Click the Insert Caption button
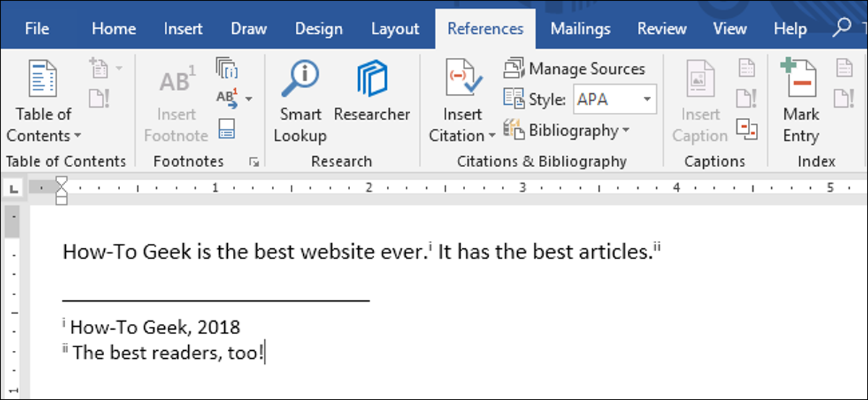868x400 pixels. coord(699,101)
